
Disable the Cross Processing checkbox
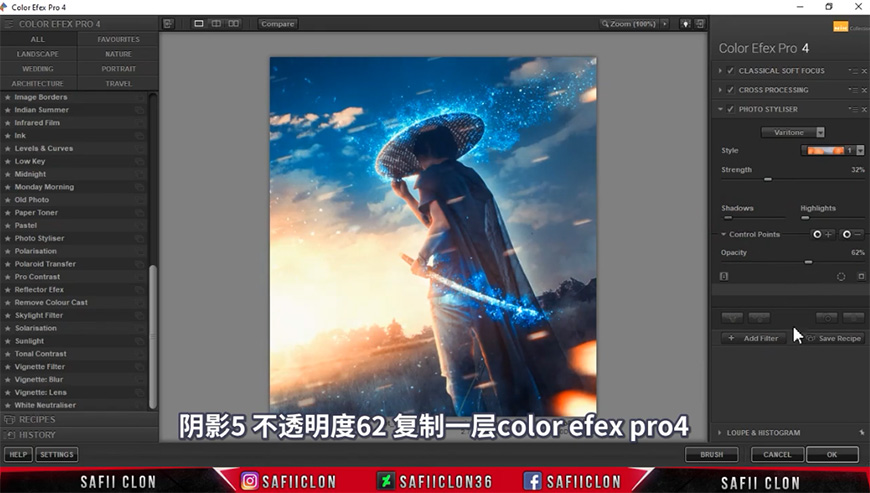click(x=731, y=90)
